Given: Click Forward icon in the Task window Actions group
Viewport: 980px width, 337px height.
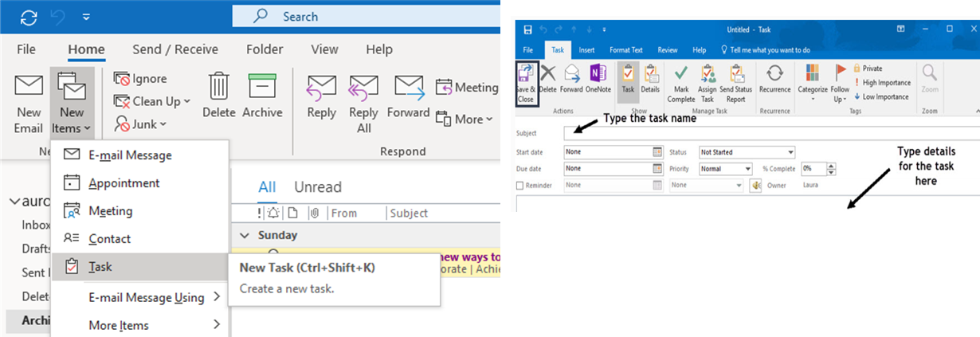Looking at the screenshot, I should click(571, 73).
